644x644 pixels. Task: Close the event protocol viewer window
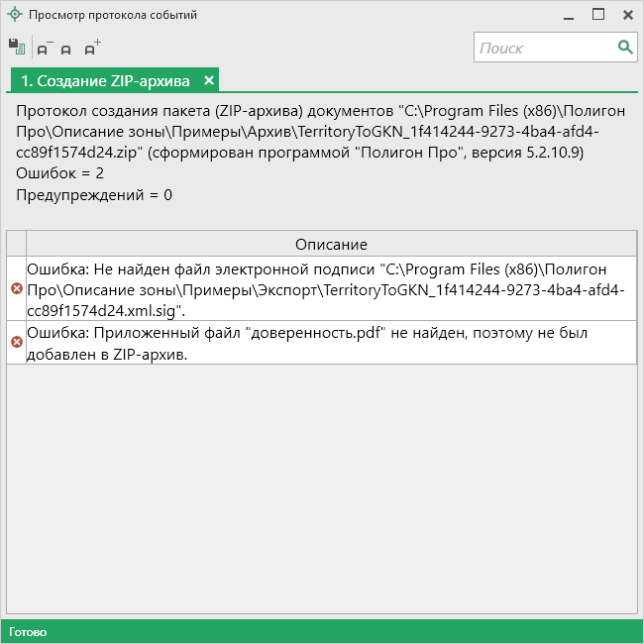pyautogui.click(x=627, y=15)
